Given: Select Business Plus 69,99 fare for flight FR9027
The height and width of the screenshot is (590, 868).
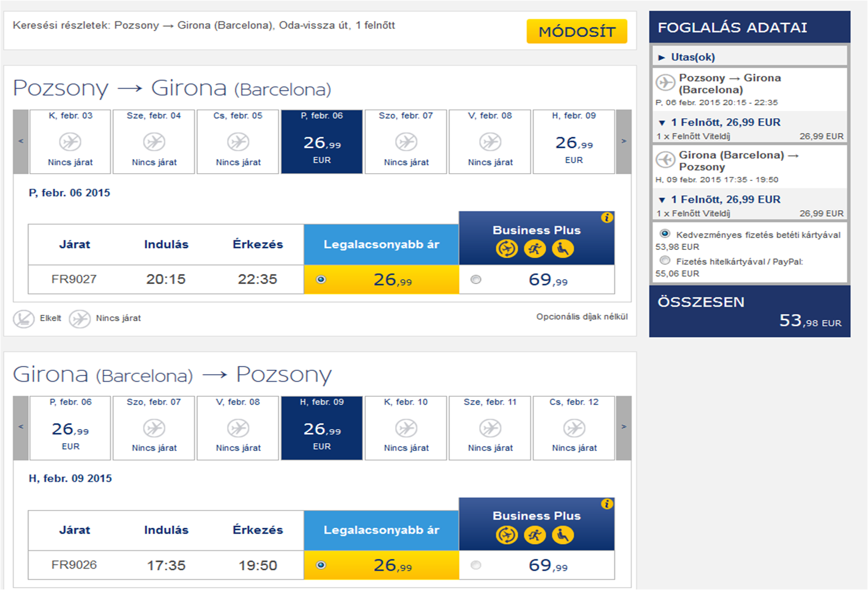Looking at the screenshot, I should tap(476, 280).
